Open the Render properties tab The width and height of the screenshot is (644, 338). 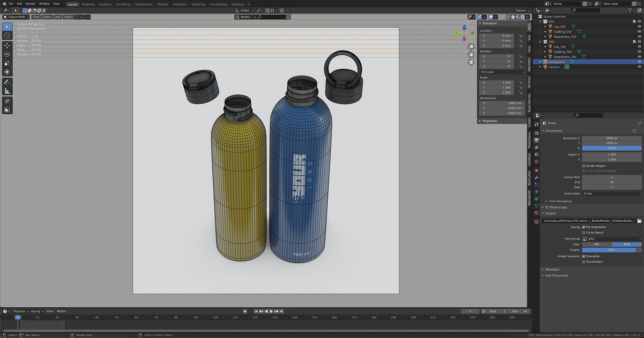click(x=536, y=133)
